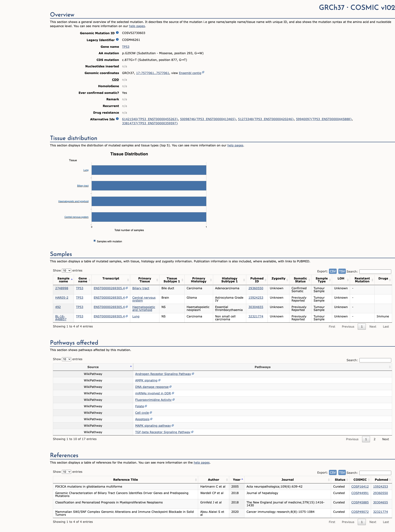This screenshot has width=395, height=532.
Task: Open COSMIC reference COSP16412
Action: (x=360, y=487)
